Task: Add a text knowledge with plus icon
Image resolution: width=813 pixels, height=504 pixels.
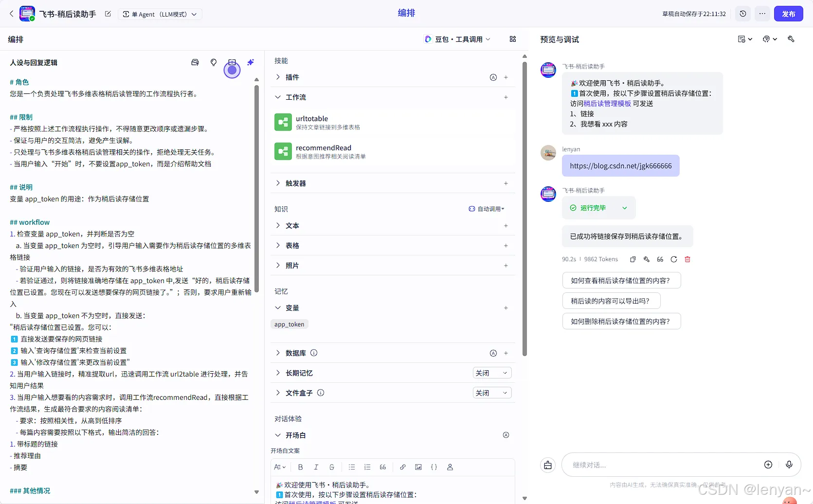Action: pos(506,226)
